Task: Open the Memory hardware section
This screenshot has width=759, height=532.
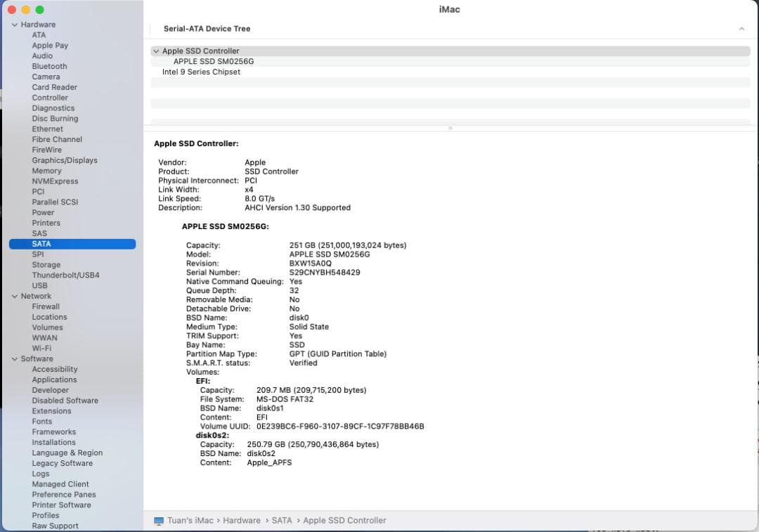Action: click(x=47, y=170)
